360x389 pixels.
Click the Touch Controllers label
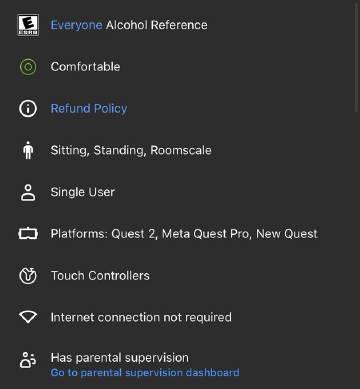[x=100, y=276]
